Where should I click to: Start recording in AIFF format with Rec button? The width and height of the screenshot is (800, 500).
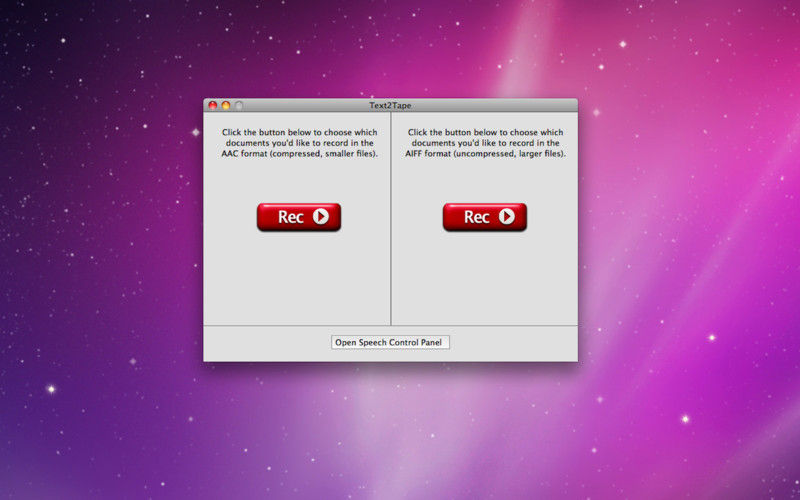click(485, 217)
